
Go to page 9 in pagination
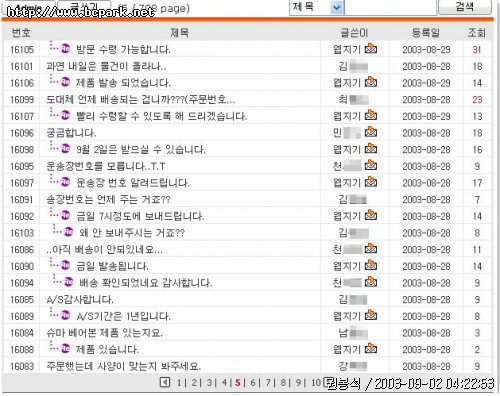298,383
